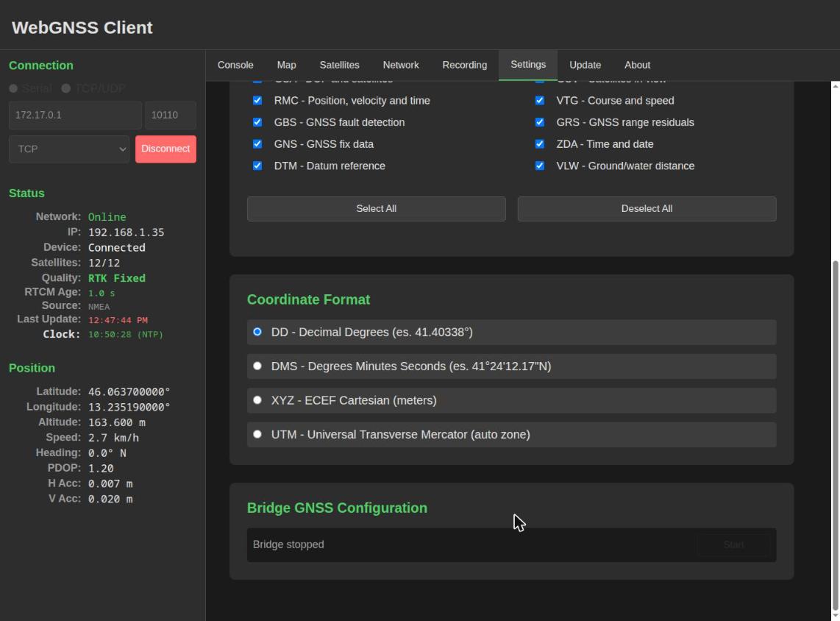The height and width of the screenshot is (621, 840).
Task: Open the Satellites tab
Action: (x=339, y=65)
